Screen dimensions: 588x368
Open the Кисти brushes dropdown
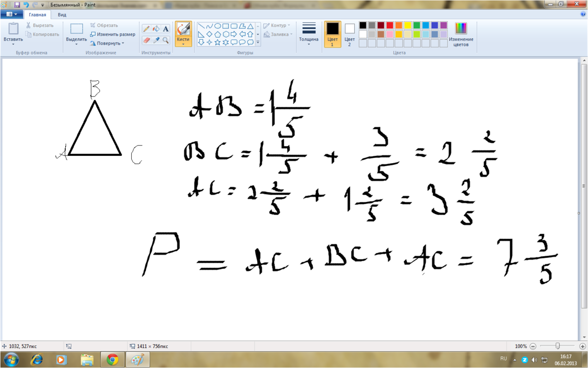183,44
